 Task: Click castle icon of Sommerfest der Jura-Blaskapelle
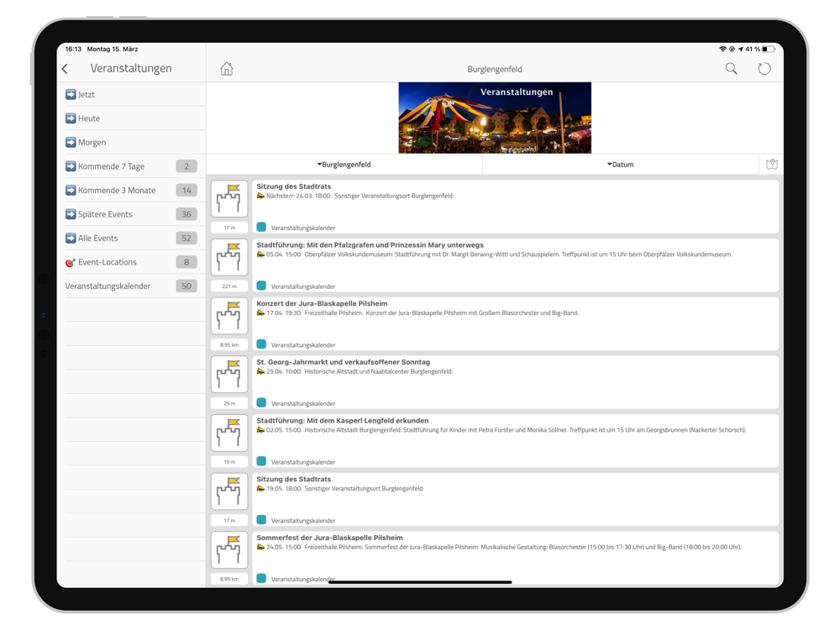click(x=229, y=549)
